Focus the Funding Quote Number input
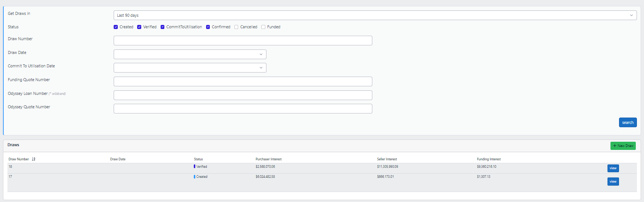Screen dimensions: 644x202 click(243, 81)
